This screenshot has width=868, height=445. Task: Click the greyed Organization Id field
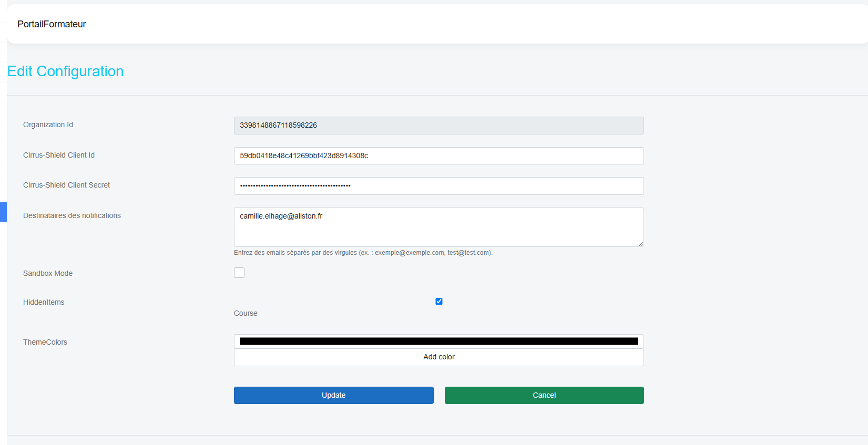(x=439, y=126)
